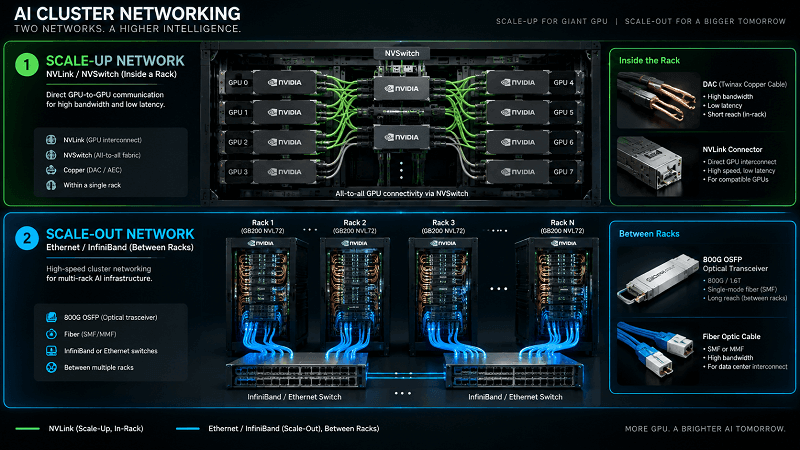The width and height of the screenshot is (800, 450).
Task: Click the NVIDIA logo on GPU 1 card
Action: click(x=285, y=112)
